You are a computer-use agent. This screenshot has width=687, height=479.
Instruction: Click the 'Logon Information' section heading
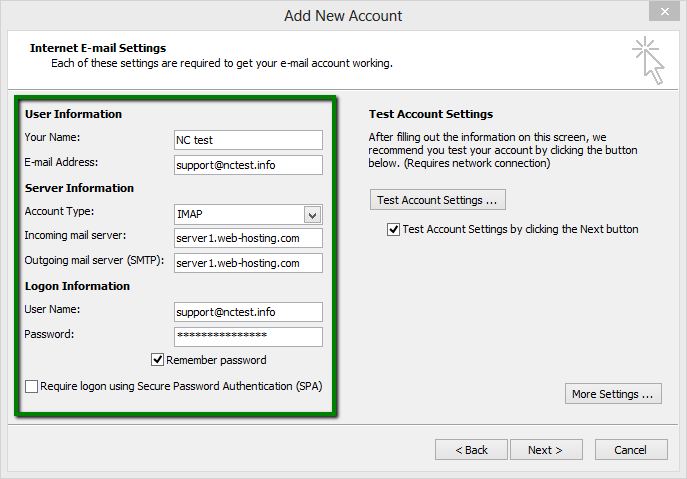(77, 286)
